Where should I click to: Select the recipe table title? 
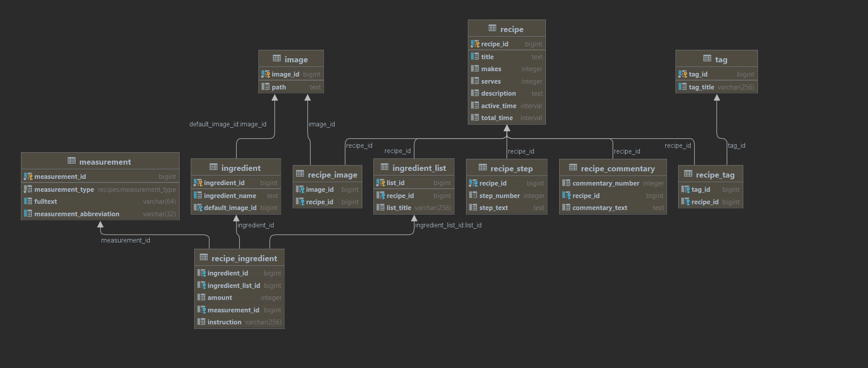(x=512, y=29)
